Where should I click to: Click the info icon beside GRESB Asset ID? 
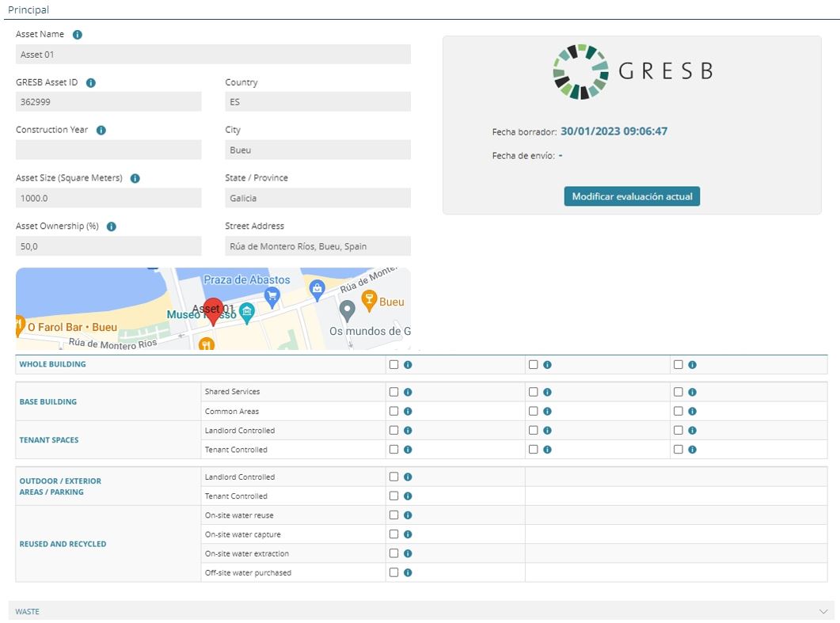pos(91,83)
